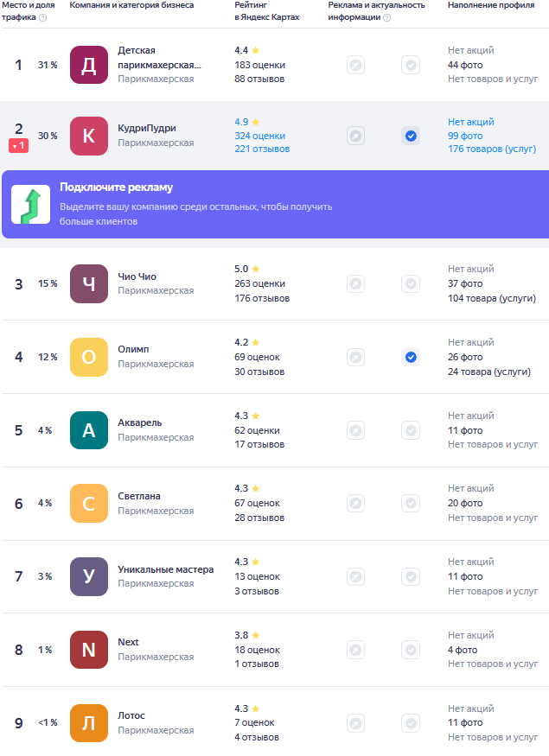
Task: Click the yellow 'О' avatar of Олимп
Action: coord(89,357)
